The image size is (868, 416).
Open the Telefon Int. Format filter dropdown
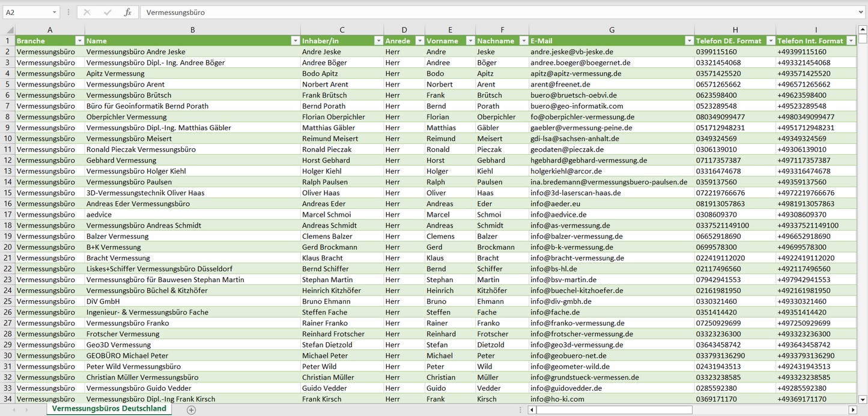(x=851, y=41)
